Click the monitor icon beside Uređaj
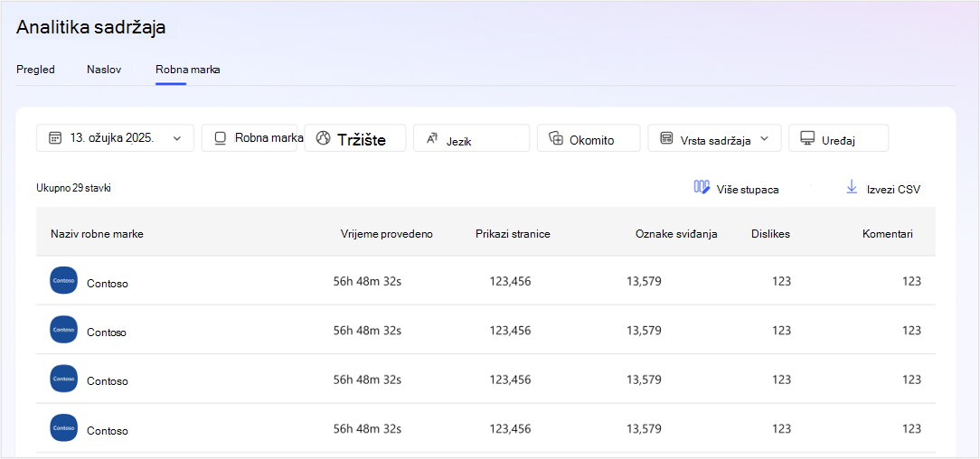The height and width of the screenshot is (459, 980). tap(807, 138)
